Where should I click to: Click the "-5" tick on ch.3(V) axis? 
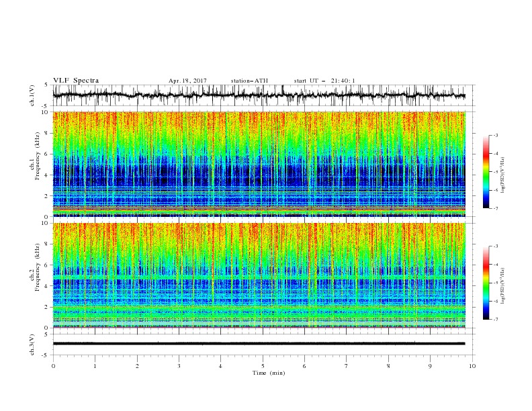click(x=46, y=355)
